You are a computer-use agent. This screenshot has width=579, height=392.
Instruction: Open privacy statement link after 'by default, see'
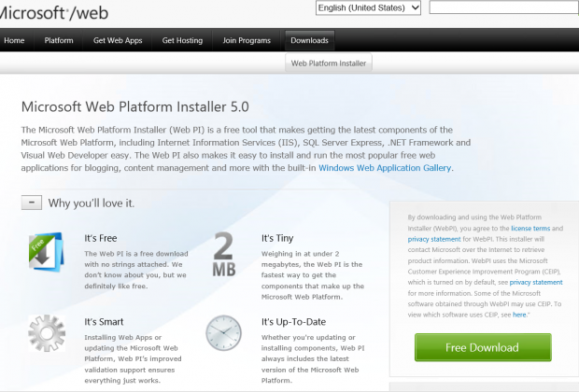pos(536,283)
